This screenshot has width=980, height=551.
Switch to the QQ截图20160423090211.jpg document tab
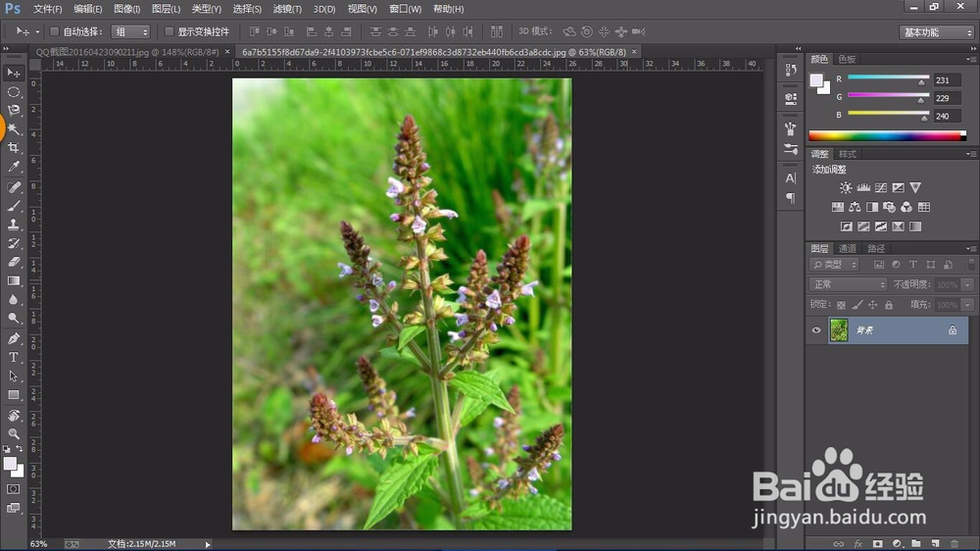126,52
